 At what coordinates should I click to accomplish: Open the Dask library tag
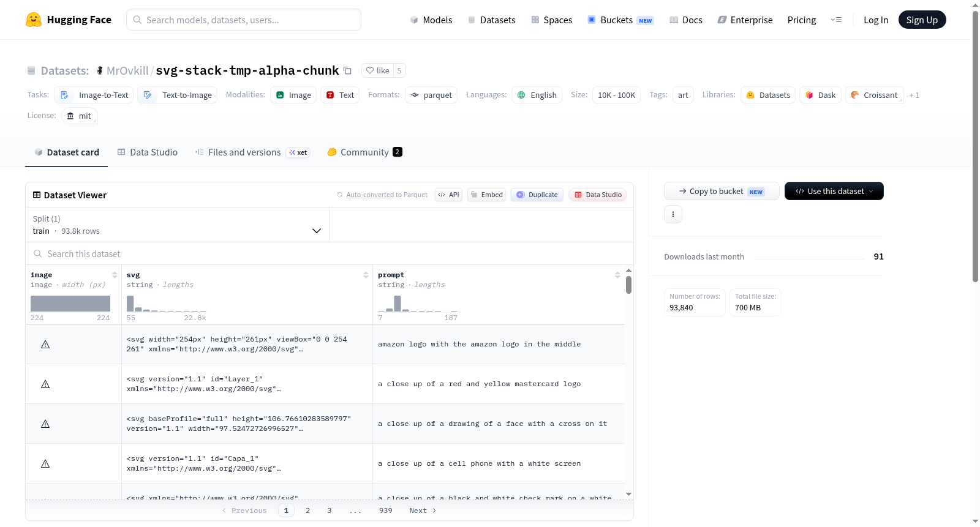tap(820, 95)
